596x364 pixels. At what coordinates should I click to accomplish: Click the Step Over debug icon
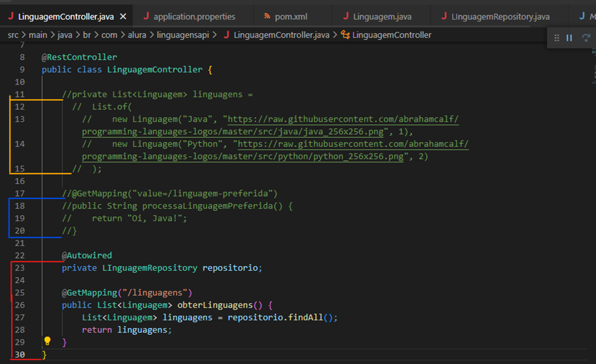click(586, 38)
